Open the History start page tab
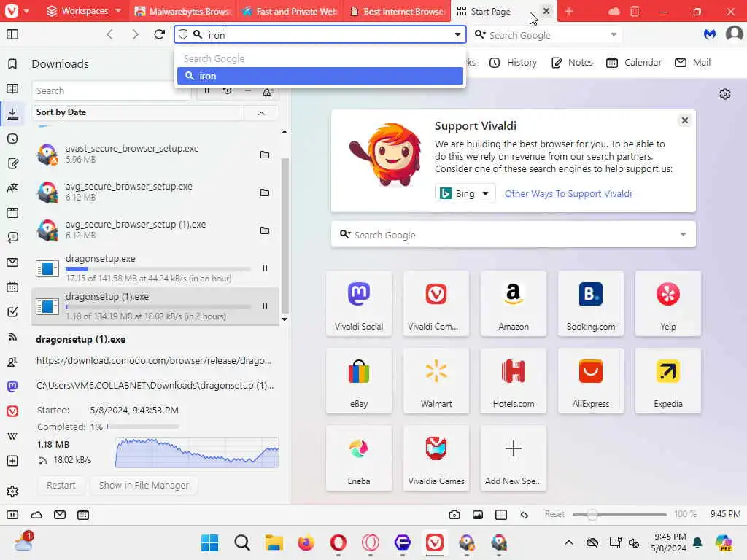747x560 pixels. coord(514,63)
